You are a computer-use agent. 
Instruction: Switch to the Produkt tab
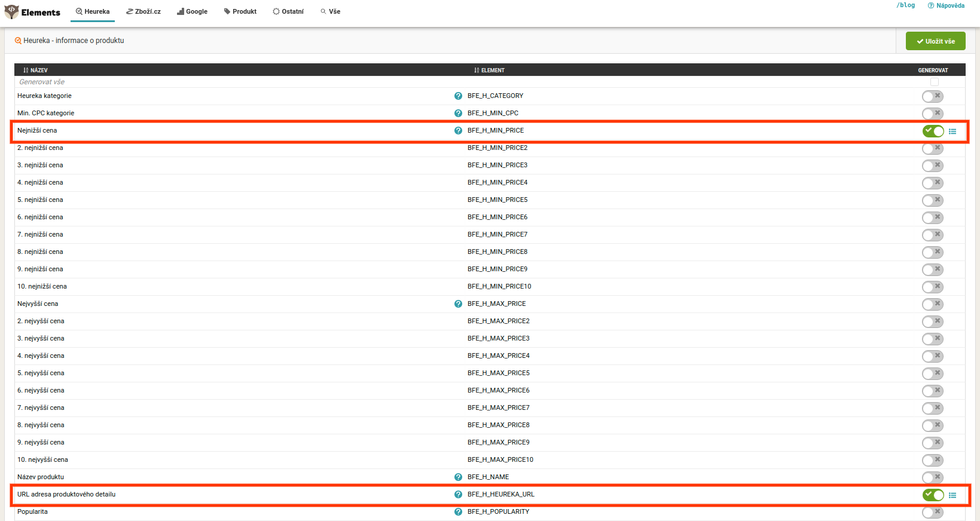pos(240,11)
